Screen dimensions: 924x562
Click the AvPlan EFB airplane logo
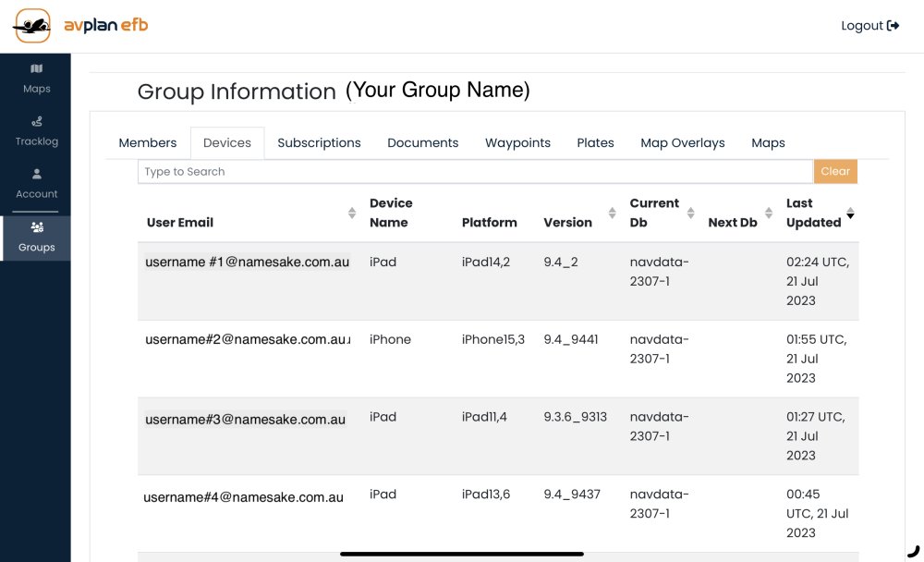click(x=31, y=26)
